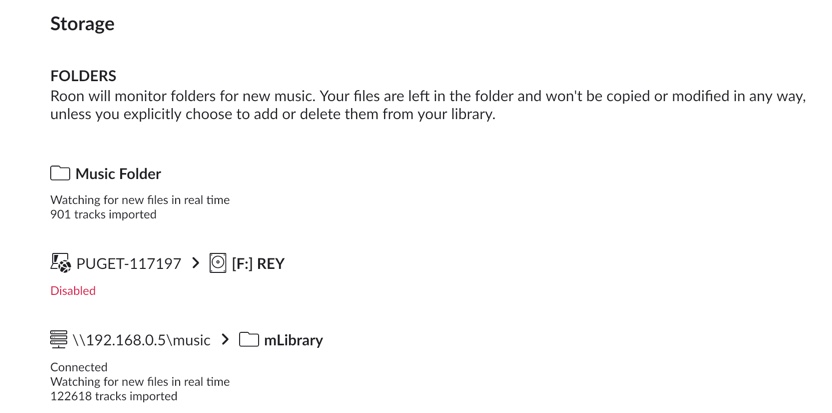Open the mLibrary folder entry
This screenshot has width=832, height=413.
pos(293,340)
